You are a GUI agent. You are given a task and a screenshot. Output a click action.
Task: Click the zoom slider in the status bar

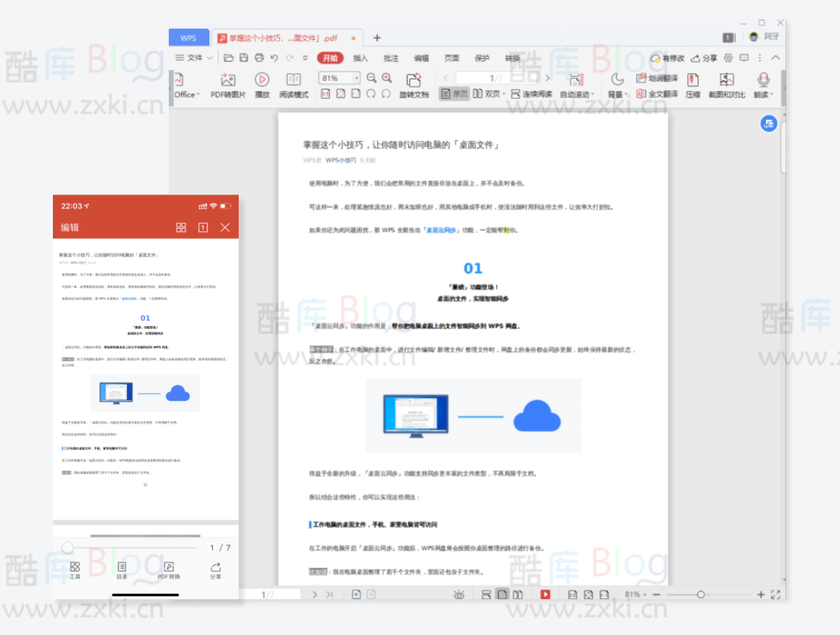pyautogui.click(x=701, y=595)
